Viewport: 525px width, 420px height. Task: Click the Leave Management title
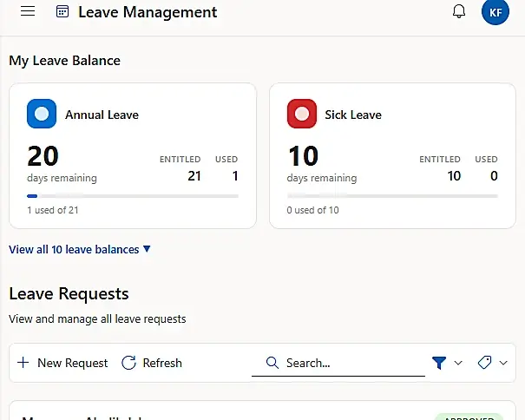148,12
